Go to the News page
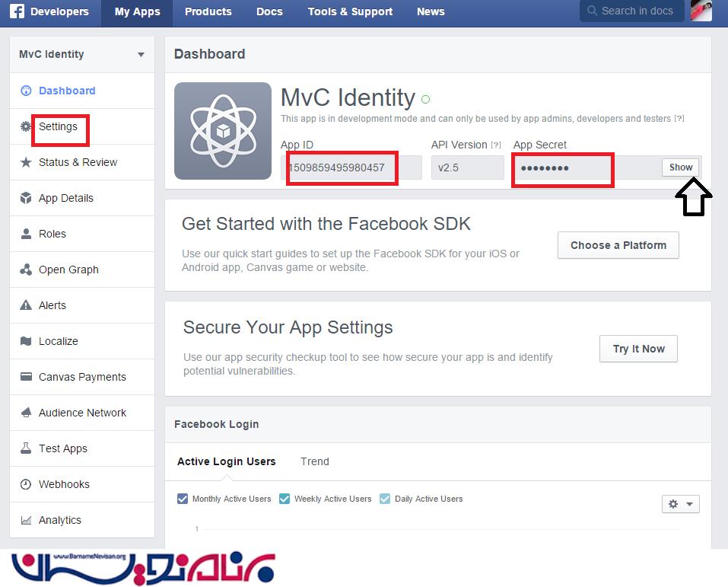 [431, 11]
